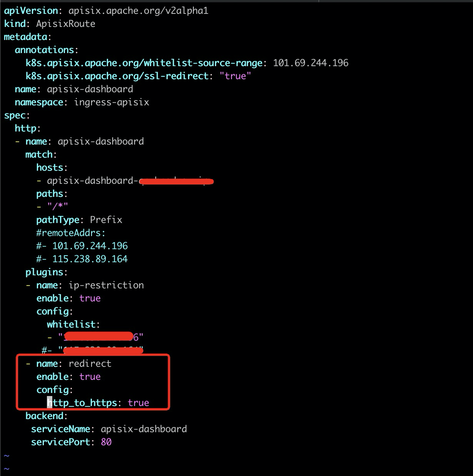Click the annotations key
Image resolution: width=473 pixels, height=476 pixels.
pyautogui.click(x=44, y=50)
